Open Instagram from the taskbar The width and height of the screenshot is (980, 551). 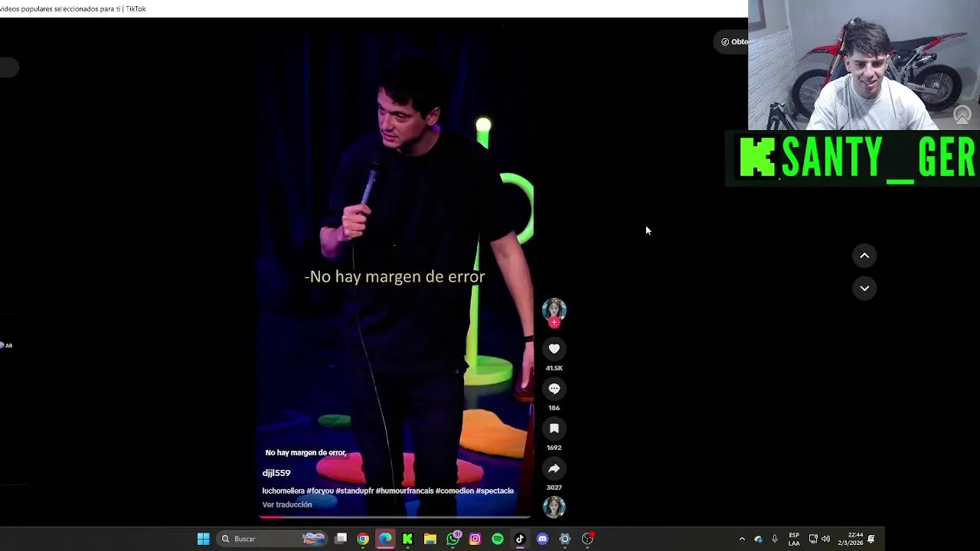[x=475, y=539]
